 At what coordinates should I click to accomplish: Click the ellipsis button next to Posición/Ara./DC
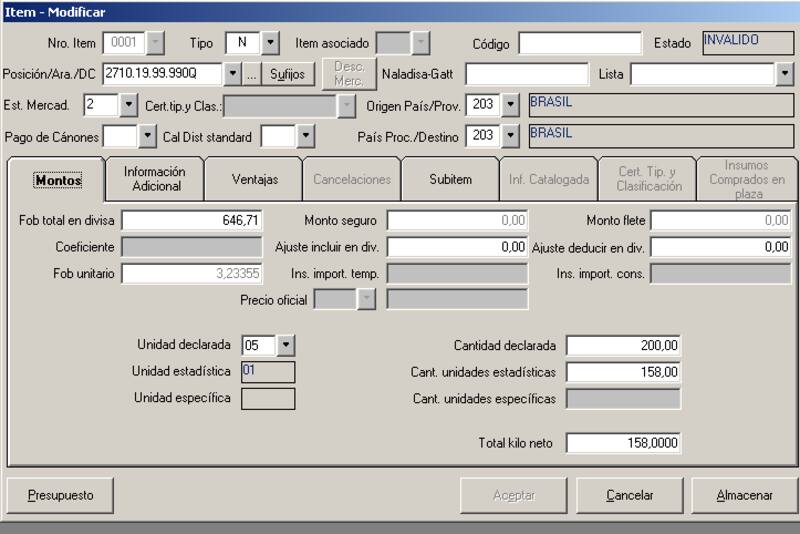click(252, 74)
